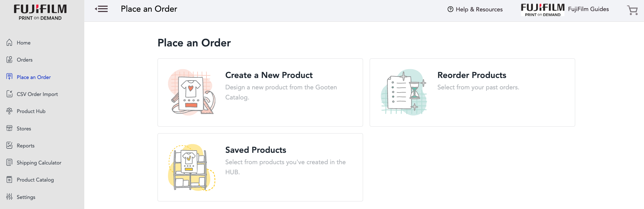Viewport: 644px width, 209px height.
Task: Click the Saved Products shelf illustration
Action: 192,167
